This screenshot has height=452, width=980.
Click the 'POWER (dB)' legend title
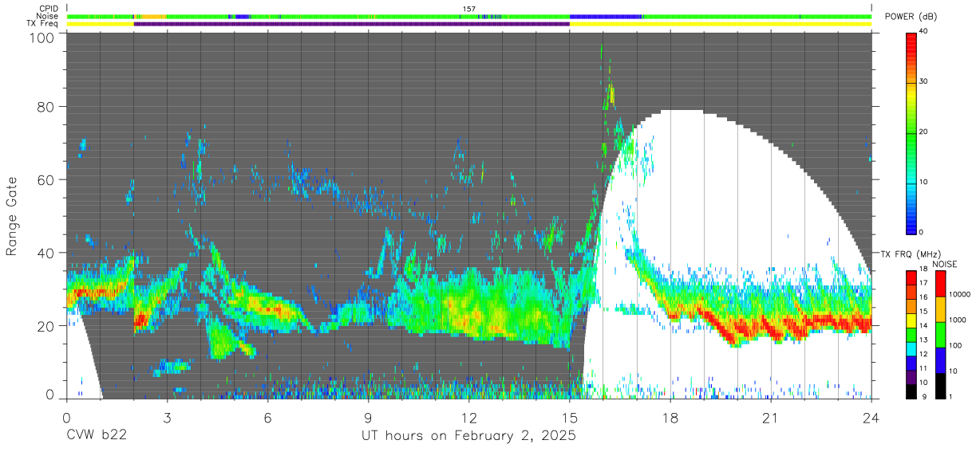(911, 17)
